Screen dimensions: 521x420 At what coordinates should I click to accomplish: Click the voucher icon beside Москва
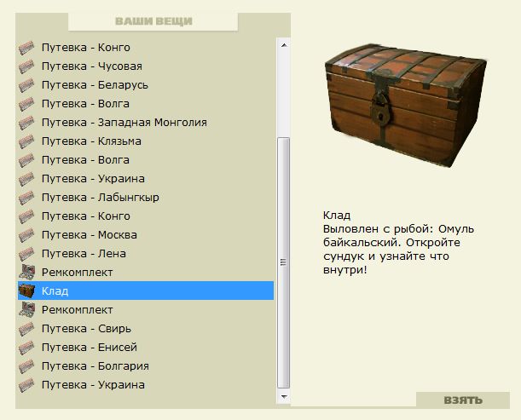[26, 235]
